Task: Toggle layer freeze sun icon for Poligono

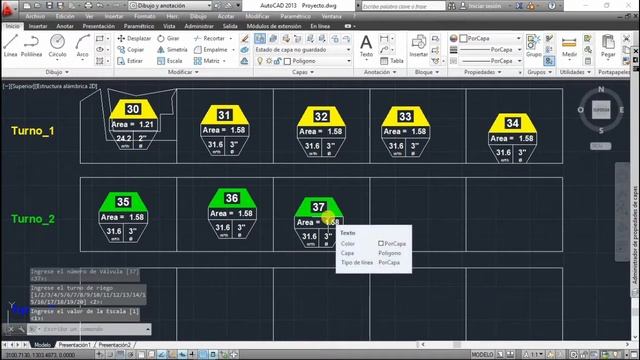Action: coord(269,61)
